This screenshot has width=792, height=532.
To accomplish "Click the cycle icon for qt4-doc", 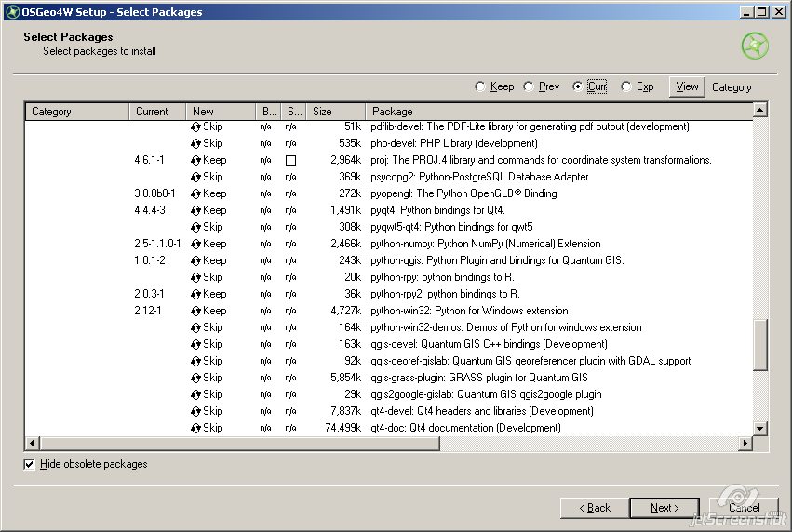I will [196, 428].
